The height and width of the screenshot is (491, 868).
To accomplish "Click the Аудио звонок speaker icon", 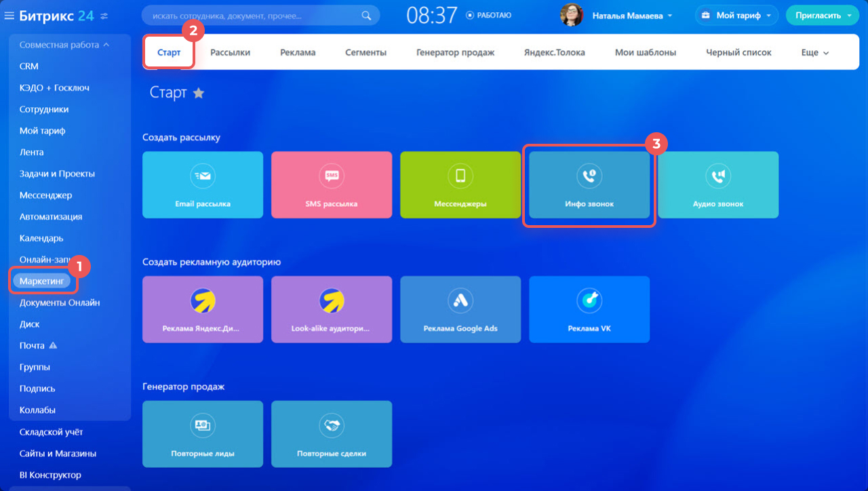I will (718, 176).
